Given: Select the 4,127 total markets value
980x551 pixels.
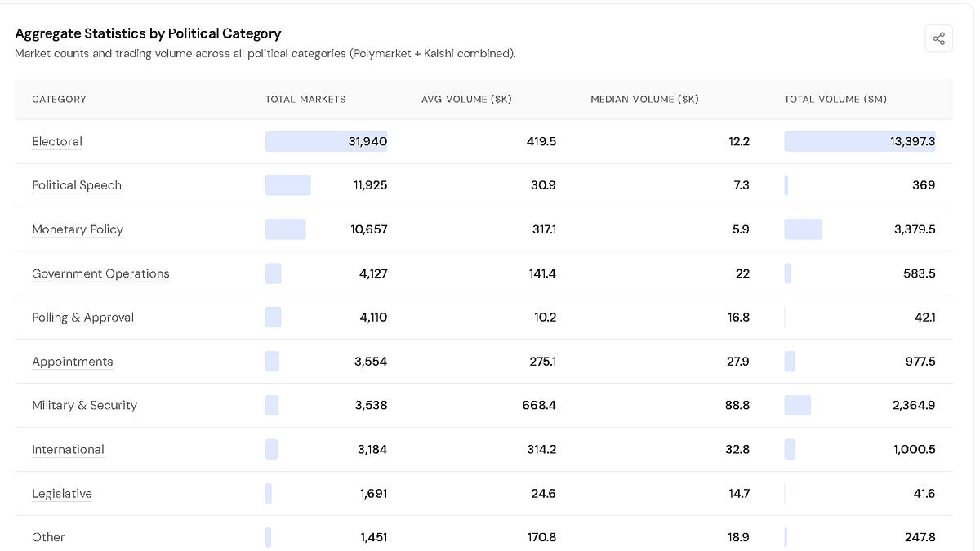Looking at the screenshot, I should pyautogui.click(x=373, y=273).
